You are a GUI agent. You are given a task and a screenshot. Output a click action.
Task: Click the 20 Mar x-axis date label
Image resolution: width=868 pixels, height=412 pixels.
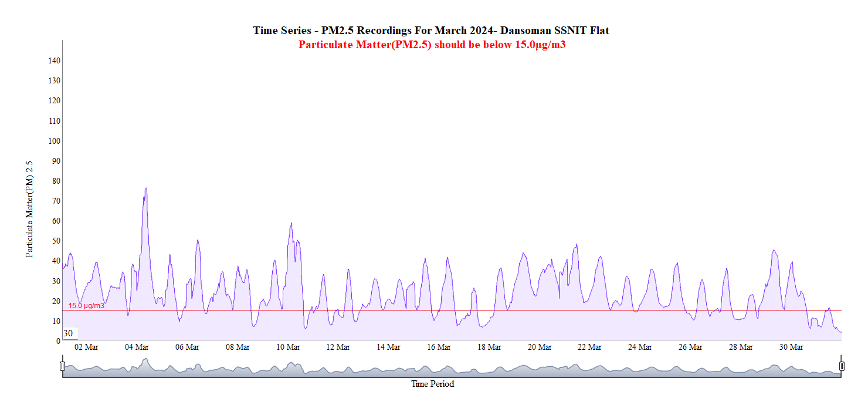click(540, 347)
